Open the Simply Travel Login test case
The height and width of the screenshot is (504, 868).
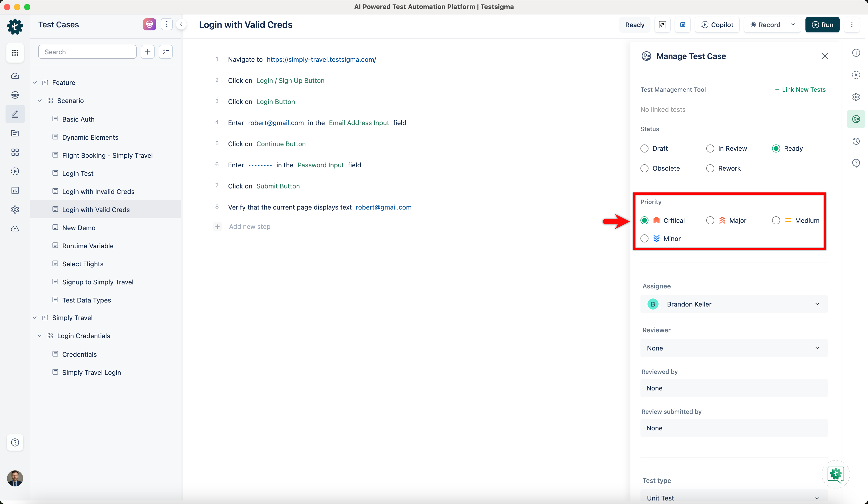pos(92,372)
